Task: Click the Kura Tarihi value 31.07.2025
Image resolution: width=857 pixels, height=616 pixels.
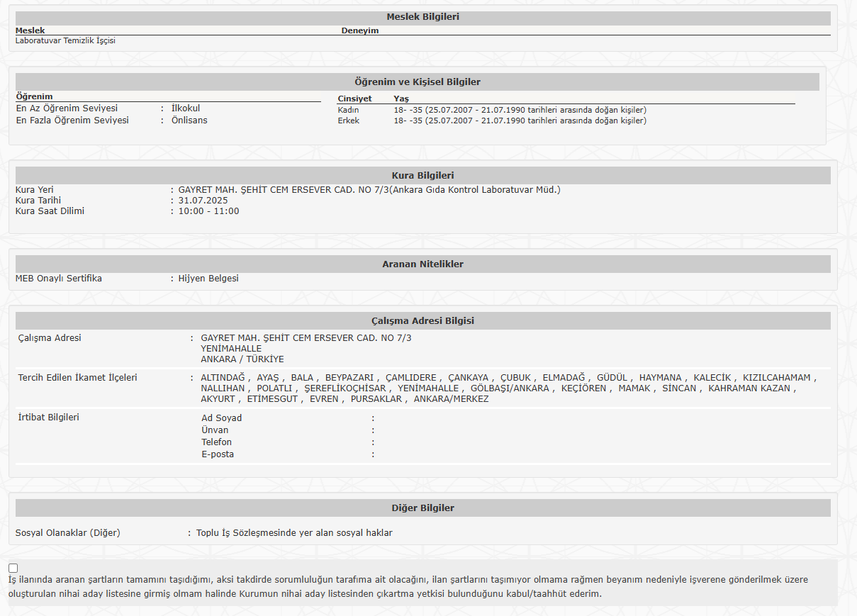Action: coord(203,201)
